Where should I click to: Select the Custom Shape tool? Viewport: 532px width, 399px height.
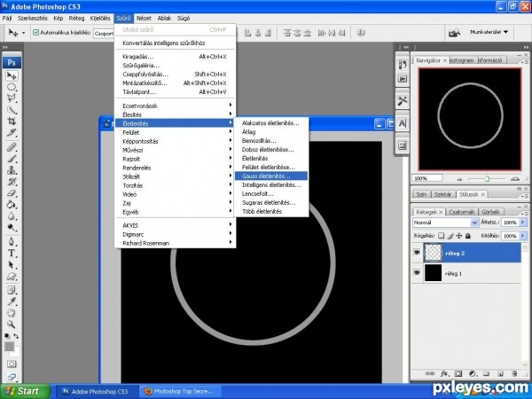tap(12, 276)
